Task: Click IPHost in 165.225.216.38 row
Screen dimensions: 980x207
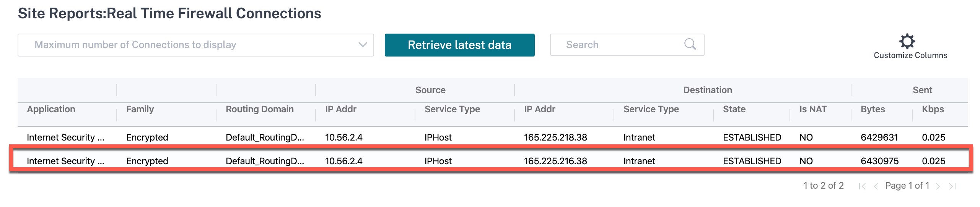Action: (438, 161)
